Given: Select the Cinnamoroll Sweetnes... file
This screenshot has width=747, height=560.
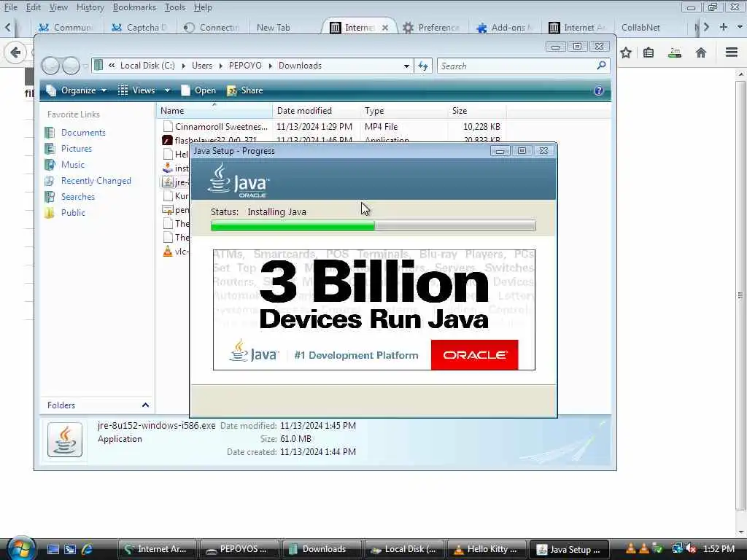Looking at the screenshot, I should click(221, 127).
